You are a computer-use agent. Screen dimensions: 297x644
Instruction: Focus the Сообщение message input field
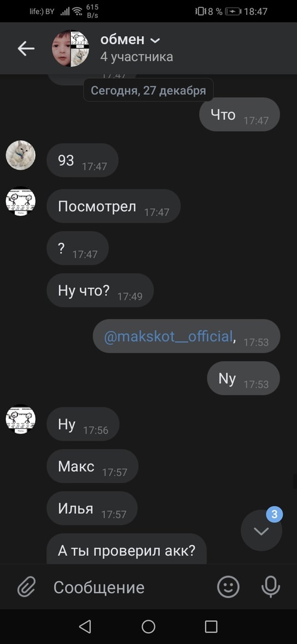coord(131,587)
